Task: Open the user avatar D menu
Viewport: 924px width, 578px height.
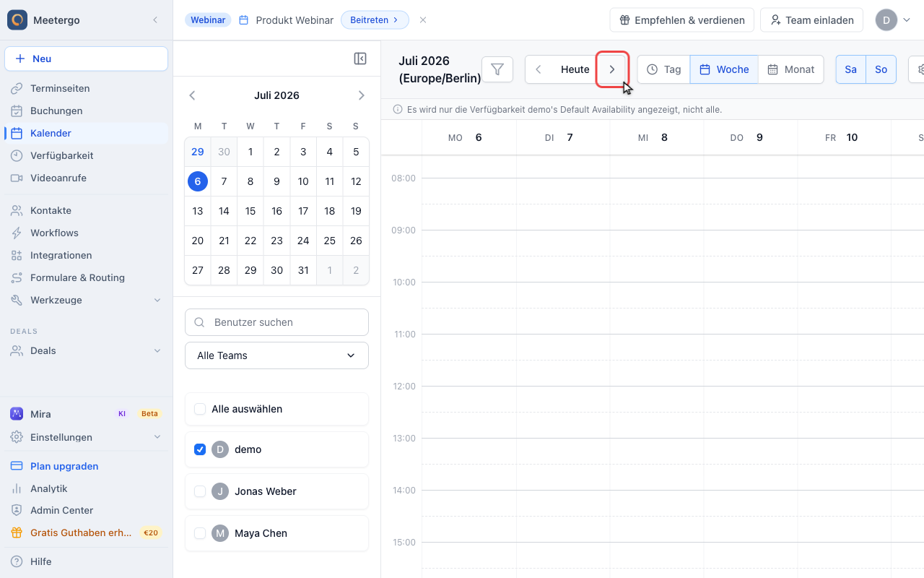Action: click(894, 20)
